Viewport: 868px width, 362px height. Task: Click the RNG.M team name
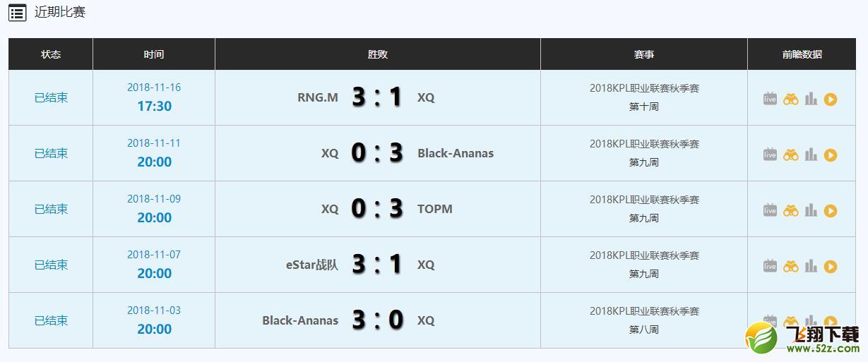[x=318, y=97]
